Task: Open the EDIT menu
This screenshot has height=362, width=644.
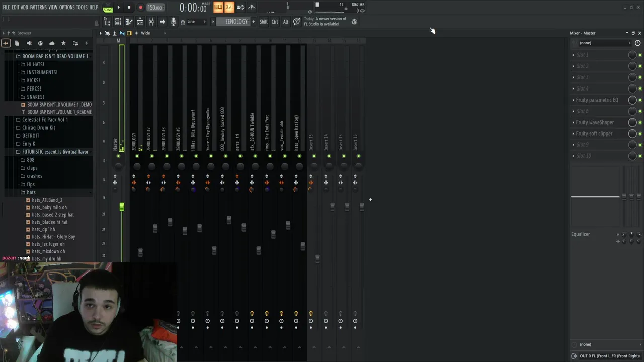Action: click(x=16, y=7)
